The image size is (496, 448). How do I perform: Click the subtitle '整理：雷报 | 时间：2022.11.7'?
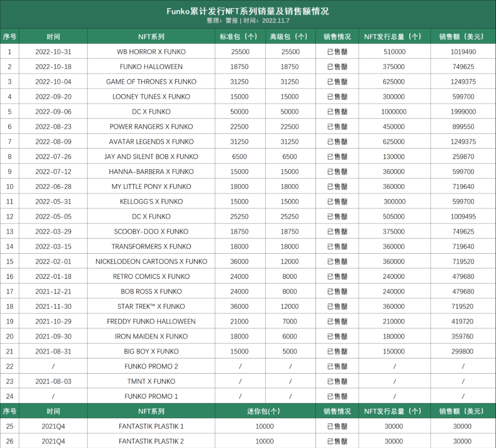pyautogui.click(x=248, y=21)
